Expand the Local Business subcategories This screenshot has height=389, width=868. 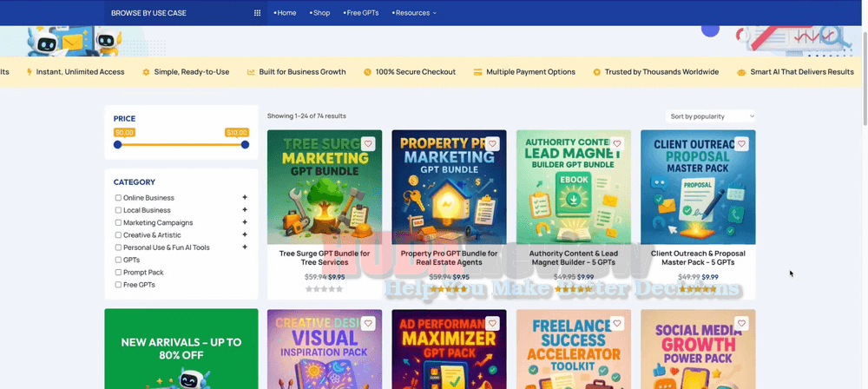pos(245,210)
